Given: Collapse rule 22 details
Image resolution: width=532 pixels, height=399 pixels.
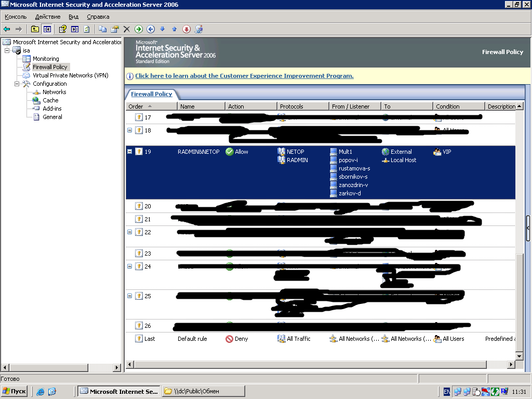Looking at the screenshot, I should (x=129, y=232).
